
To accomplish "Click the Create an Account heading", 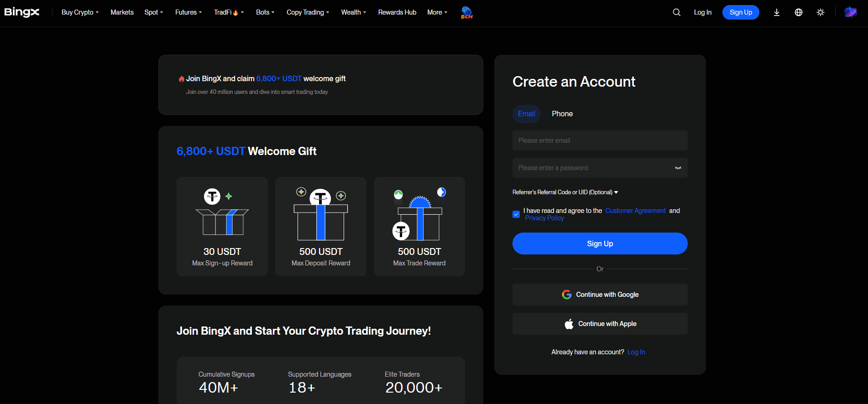I will [574, 82].
